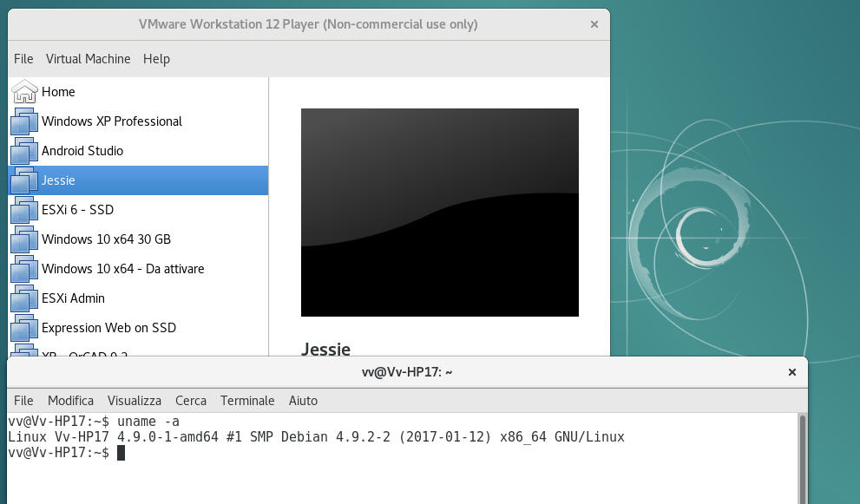
Task: Select Expression Web on SSD label
Action: 108,328
